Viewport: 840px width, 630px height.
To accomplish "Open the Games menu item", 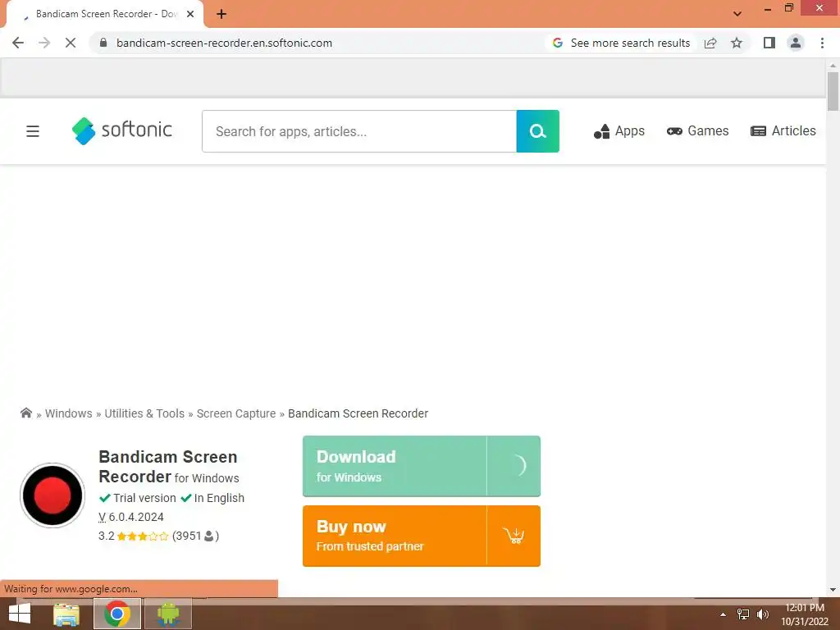I will click(x=697, y=131).
